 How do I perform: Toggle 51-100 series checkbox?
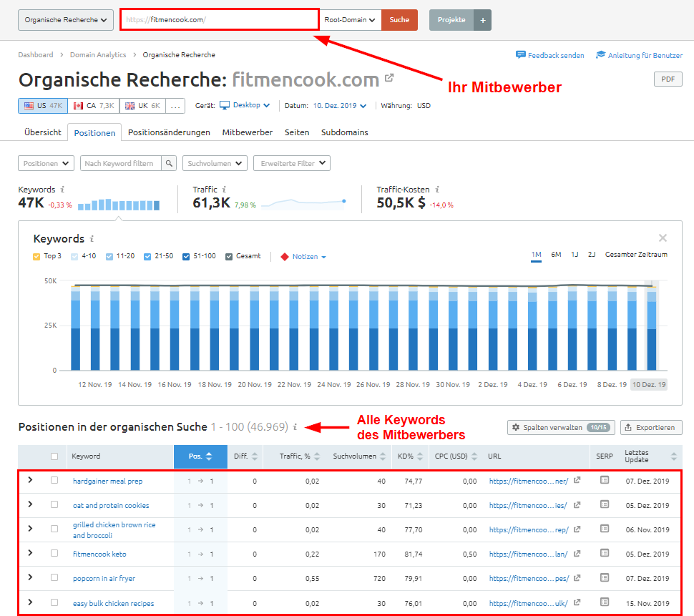pos(186,257)
